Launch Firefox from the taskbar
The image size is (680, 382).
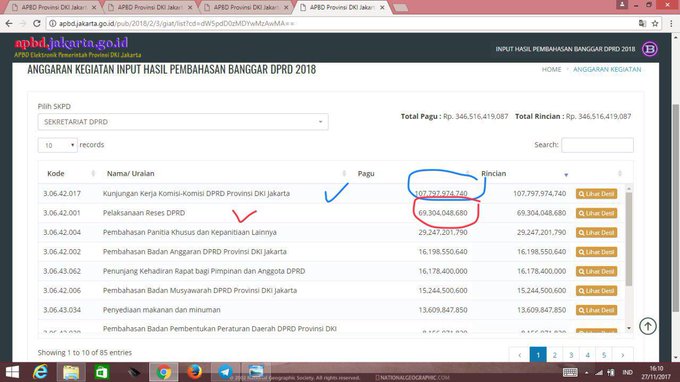(x=194, y=372)
